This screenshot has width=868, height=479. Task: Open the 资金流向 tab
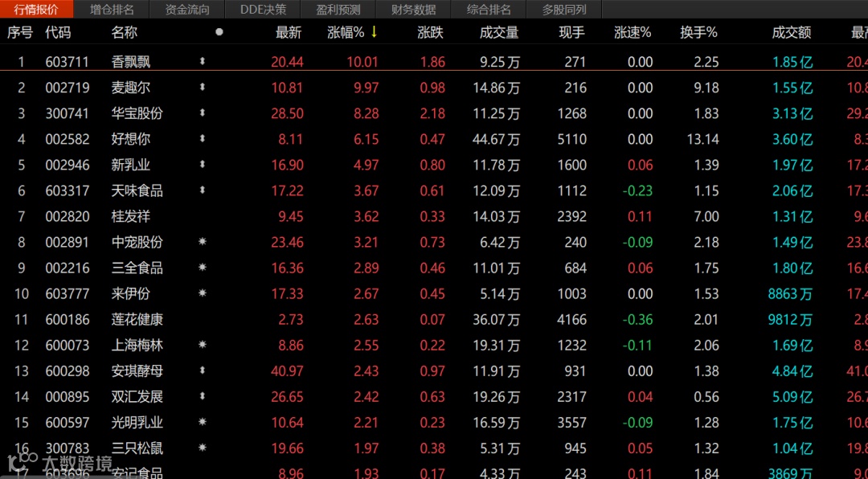187,10
